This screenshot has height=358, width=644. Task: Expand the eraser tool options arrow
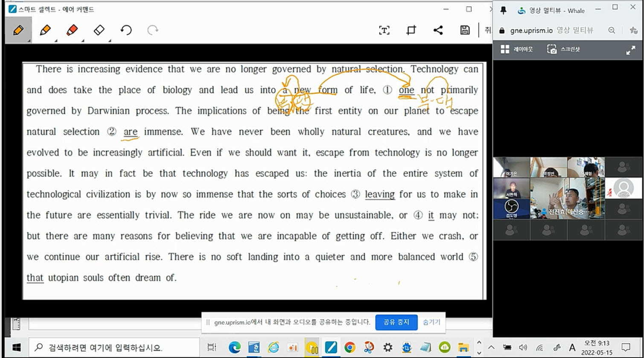pyautogui.click(x=110, y=41)
